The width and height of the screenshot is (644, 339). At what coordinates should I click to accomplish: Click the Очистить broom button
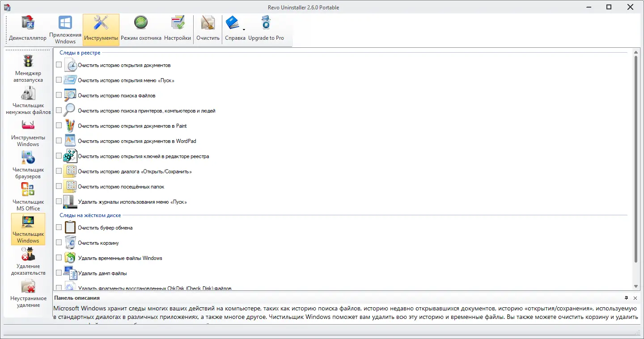coord(208,29)
